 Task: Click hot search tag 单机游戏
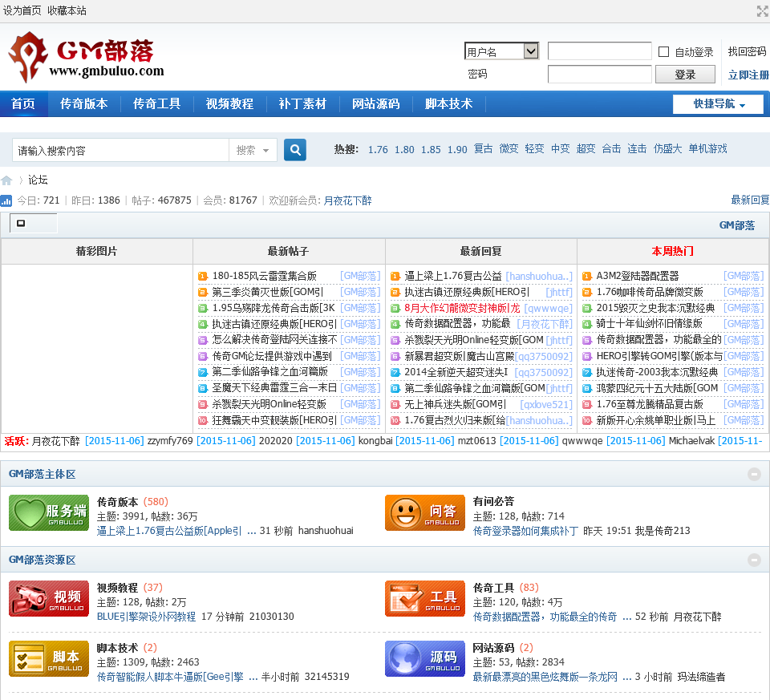tap(707, 148)
